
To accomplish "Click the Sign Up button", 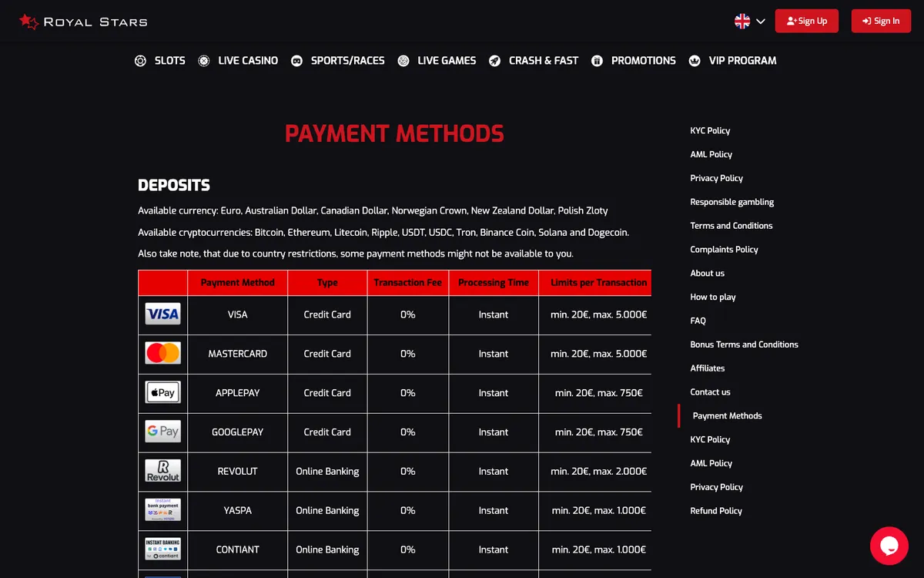I will click(x=807, y=21).
